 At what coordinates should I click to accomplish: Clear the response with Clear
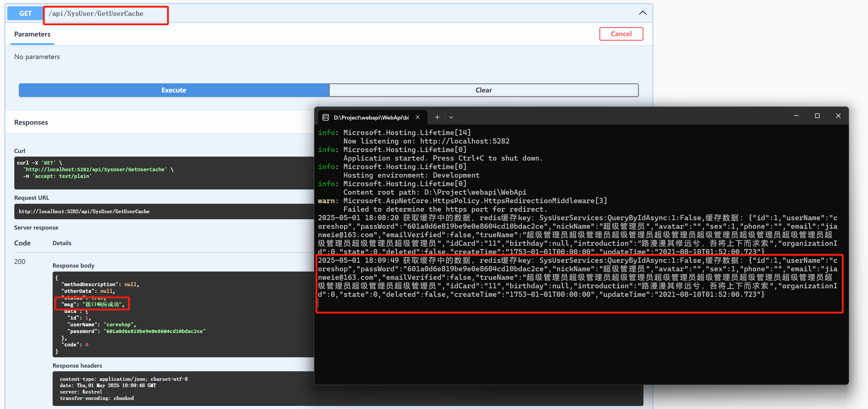click(483, 90)
